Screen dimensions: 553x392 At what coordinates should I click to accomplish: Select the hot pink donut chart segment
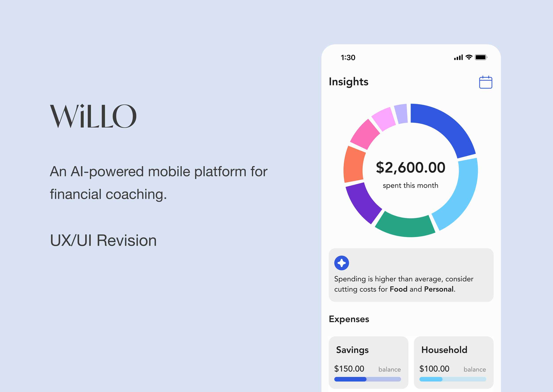365,135
